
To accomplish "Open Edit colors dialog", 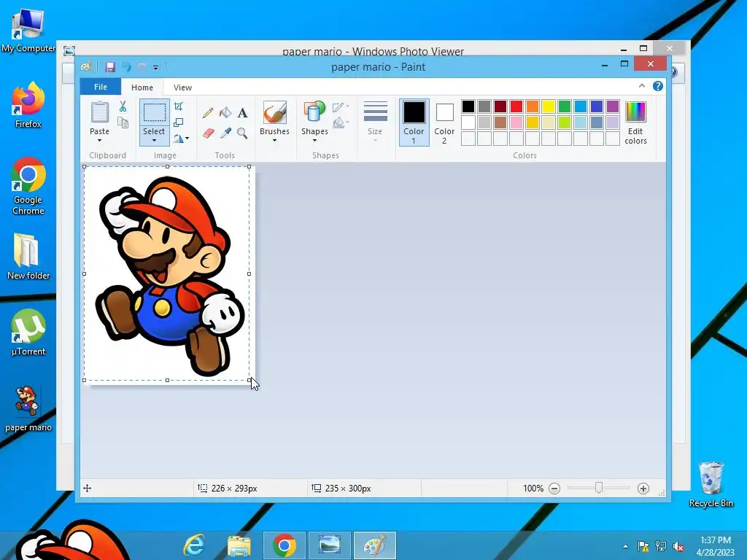I will point(635,122).
